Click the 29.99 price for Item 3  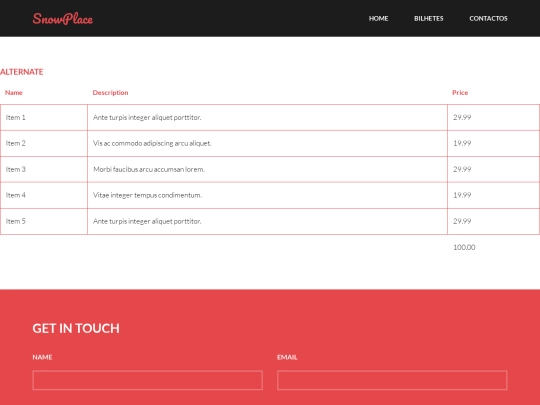(462, 169)
